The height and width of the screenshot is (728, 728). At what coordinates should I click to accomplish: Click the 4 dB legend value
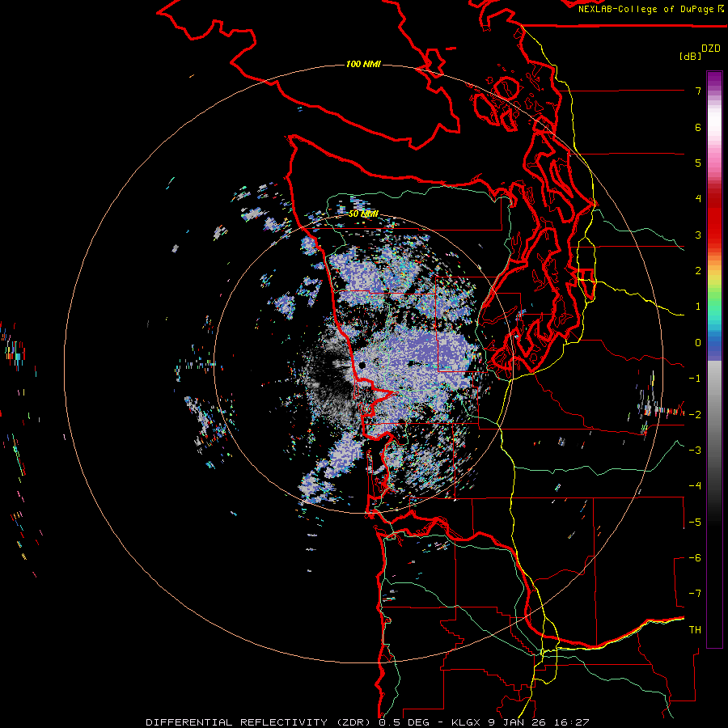click(x=698, y=199)
